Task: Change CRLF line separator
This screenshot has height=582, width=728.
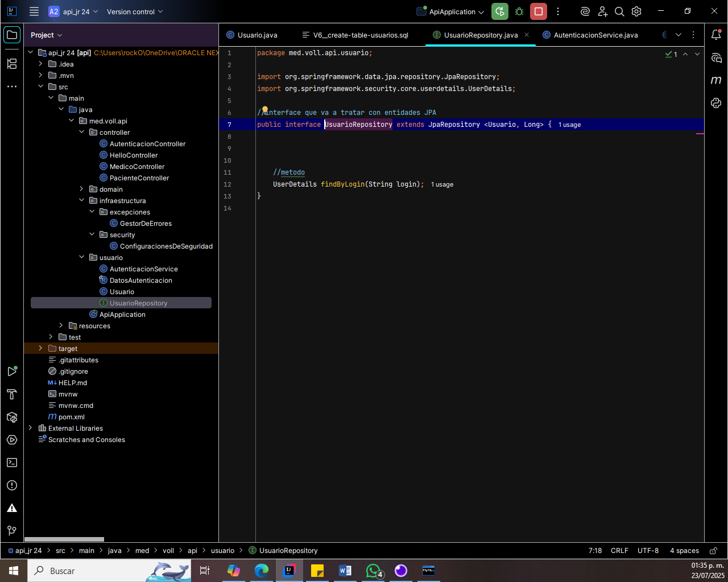Action: (x=619, y=551)
